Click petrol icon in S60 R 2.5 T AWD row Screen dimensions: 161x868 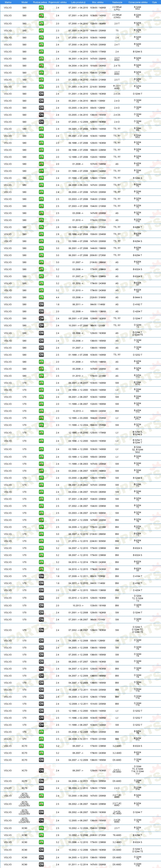pos(41,87)
